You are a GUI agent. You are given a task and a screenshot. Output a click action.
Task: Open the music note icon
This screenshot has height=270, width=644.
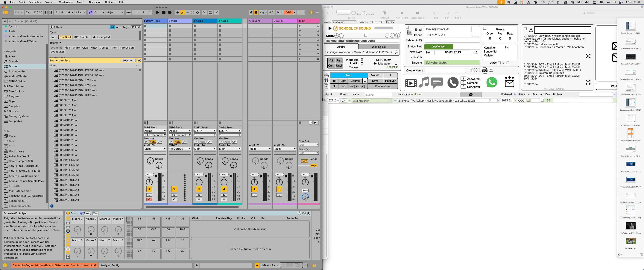(423, 82)
